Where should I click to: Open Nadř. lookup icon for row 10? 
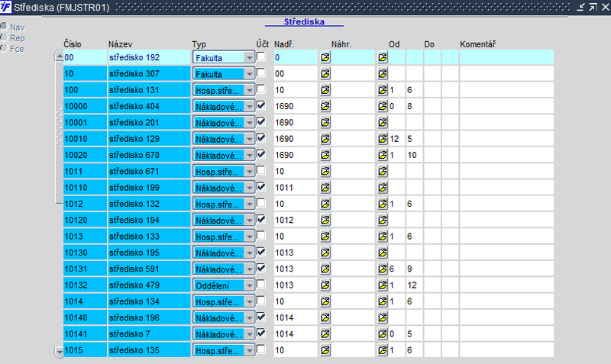point(325,74)
